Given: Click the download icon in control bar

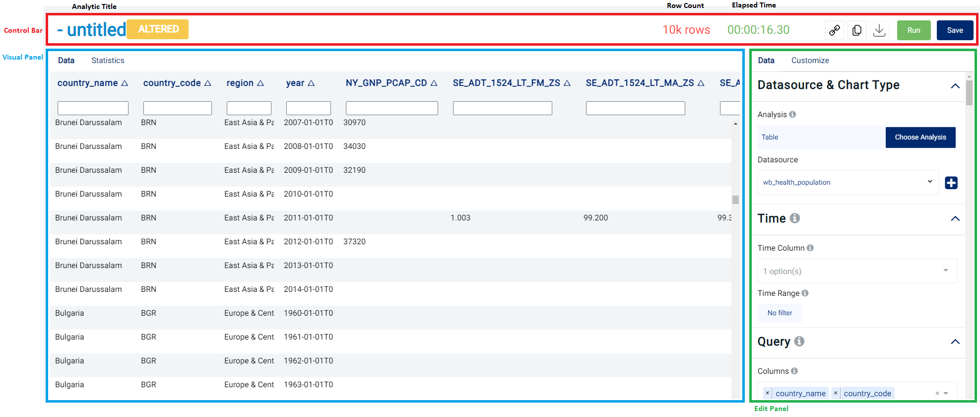Looking at the screenshot, I should click(x=879, y=30).
